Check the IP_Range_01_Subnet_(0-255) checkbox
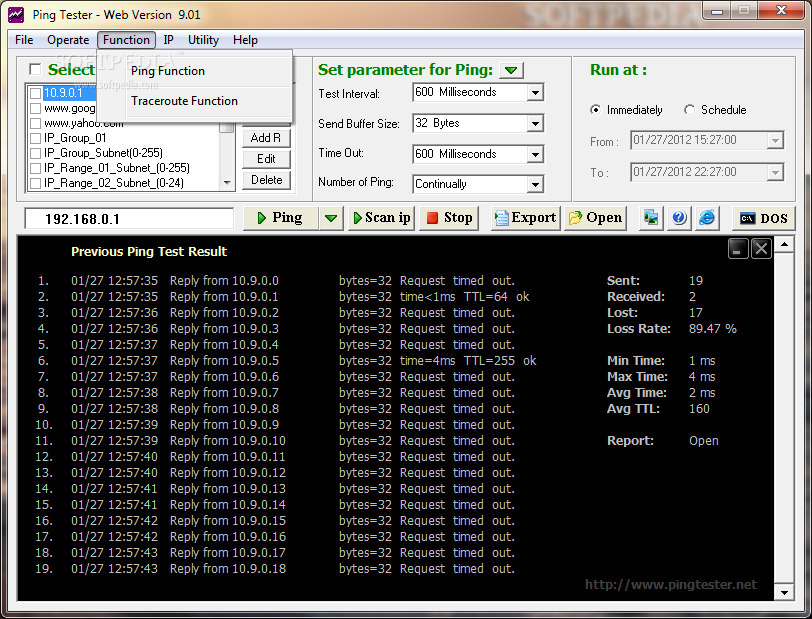Image resolution: width=812 pixels, height=619 pixels. point(35,168)
